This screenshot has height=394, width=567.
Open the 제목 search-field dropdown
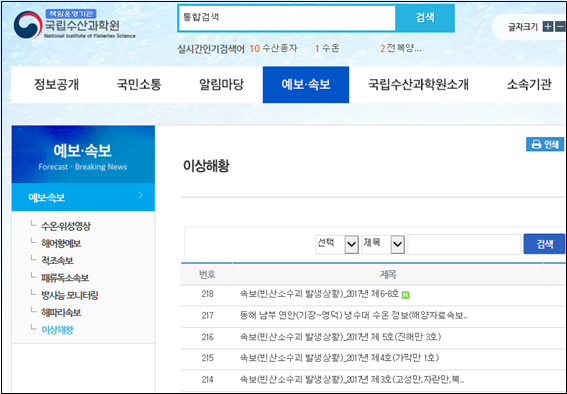[383, 244]
